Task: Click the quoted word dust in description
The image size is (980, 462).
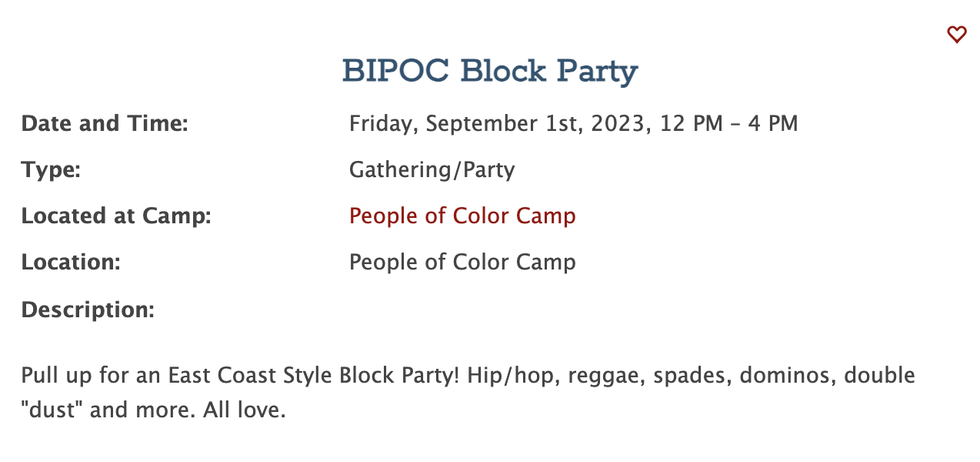Action: (52, 410)
